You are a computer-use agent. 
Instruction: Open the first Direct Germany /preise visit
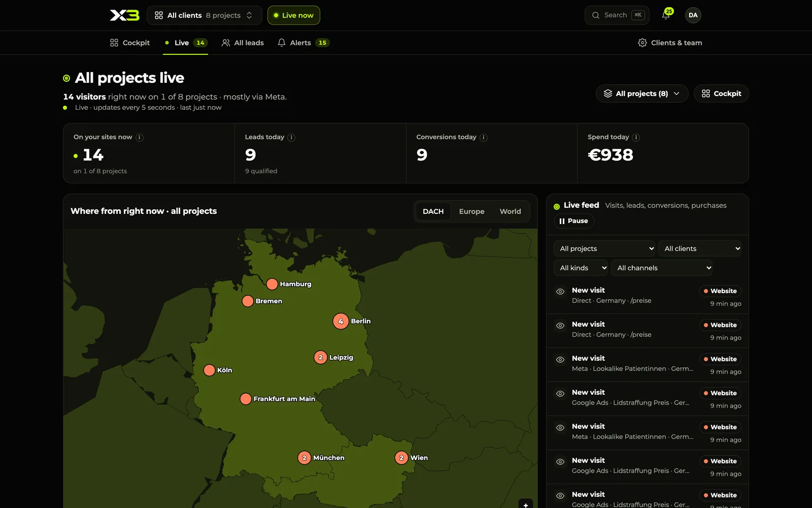(648, 297)
